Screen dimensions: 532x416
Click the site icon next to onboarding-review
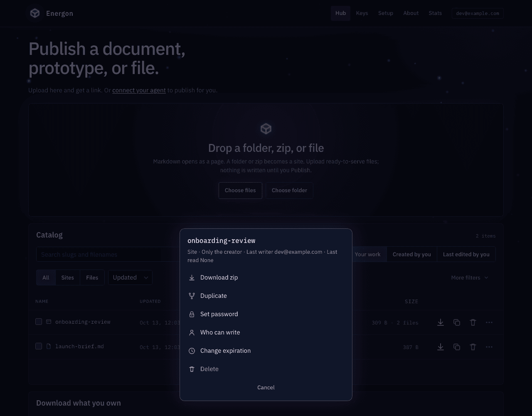coord(49,322)
